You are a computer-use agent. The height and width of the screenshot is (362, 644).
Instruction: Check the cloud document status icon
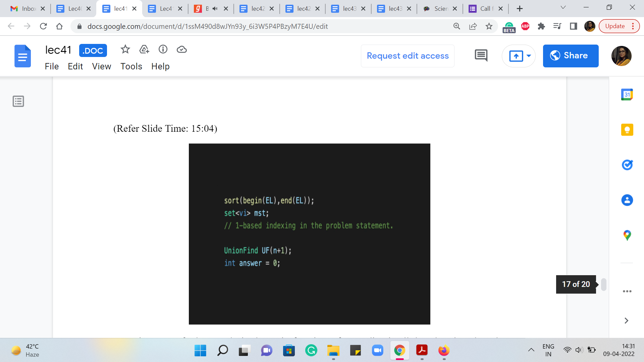pyautogui.click(x=181, y=50)
